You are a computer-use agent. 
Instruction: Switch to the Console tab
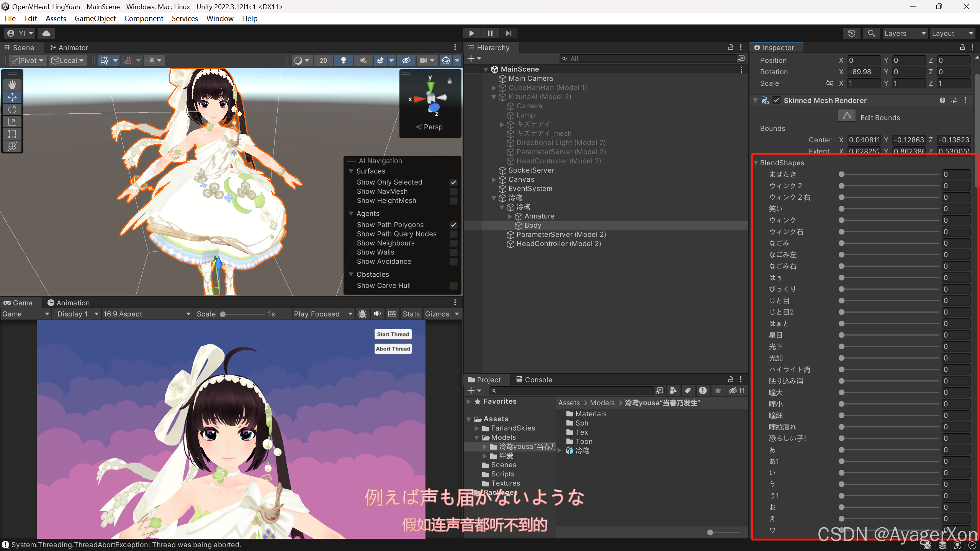click(534, 380)
